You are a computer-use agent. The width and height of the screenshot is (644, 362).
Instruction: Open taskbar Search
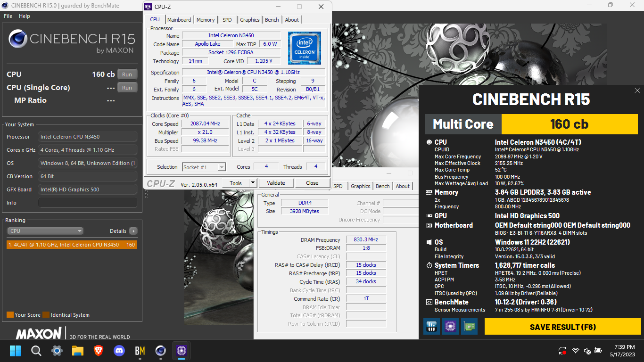[x=36, y=351]
